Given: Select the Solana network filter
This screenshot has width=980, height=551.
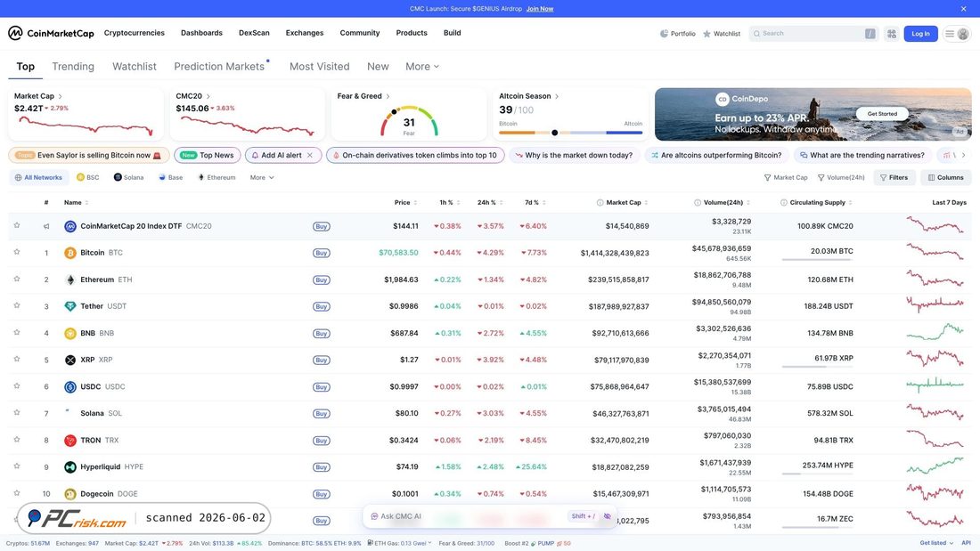Looking at the screenshot, I should click(129, 177).
